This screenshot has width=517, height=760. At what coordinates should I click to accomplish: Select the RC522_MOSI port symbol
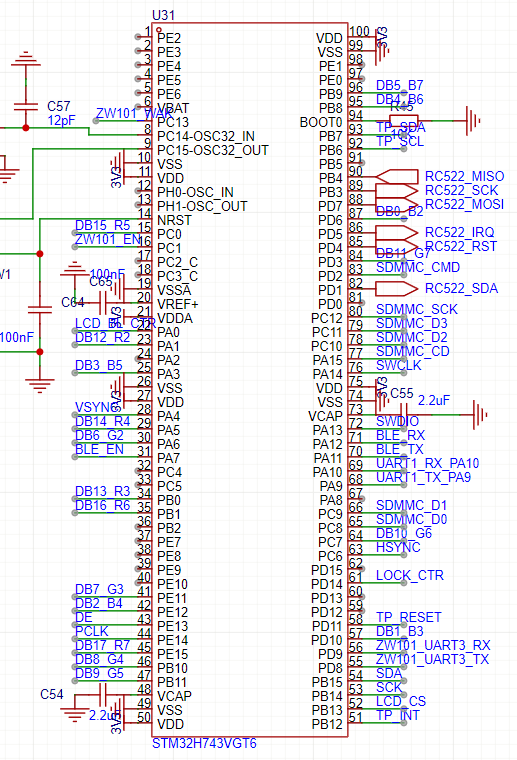[x=397, y=205]
